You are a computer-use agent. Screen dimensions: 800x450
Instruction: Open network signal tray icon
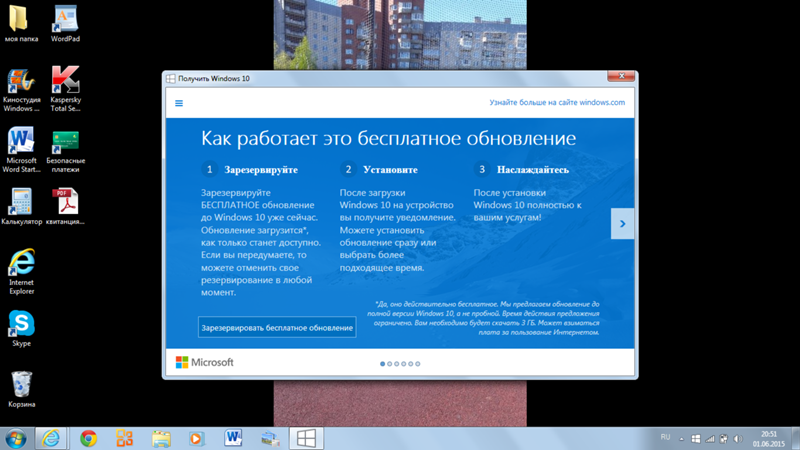pos(710,439)
